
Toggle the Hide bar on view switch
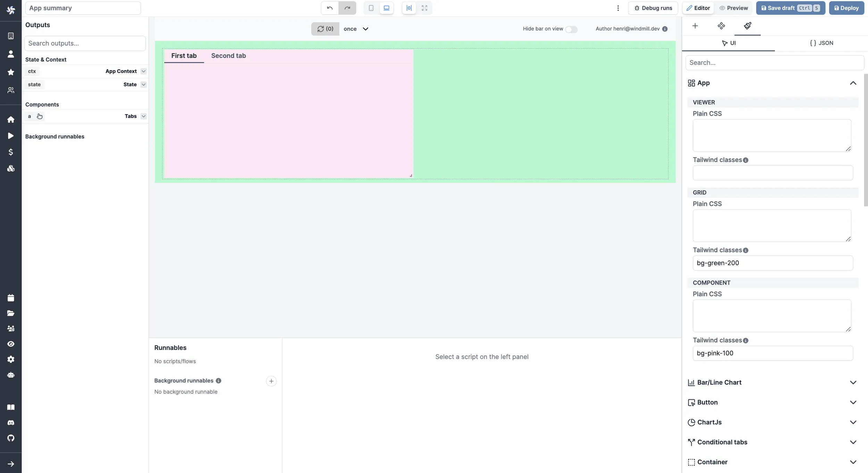(x=571, y=30)
